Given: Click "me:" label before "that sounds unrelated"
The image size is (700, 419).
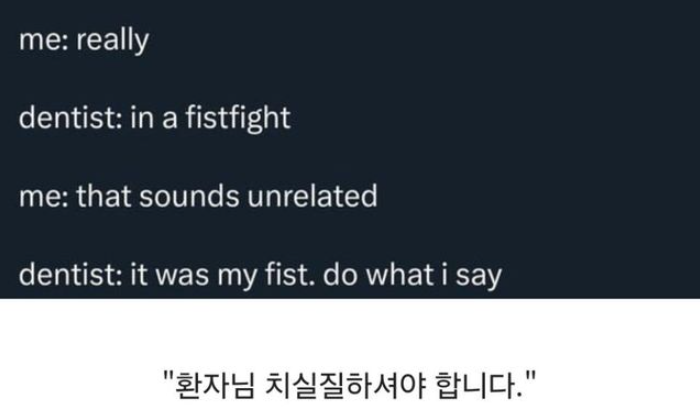Looking at the screenshot, I should pyautogui.click(x=43, y=197).
